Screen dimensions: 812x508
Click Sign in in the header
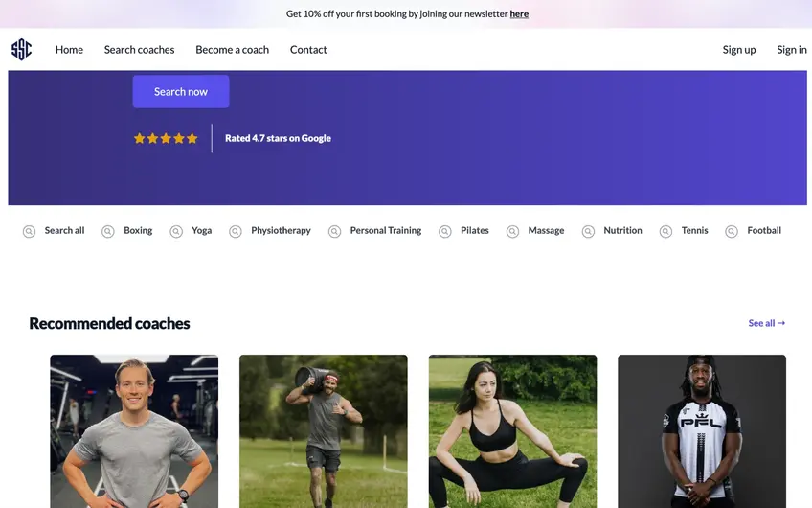click(x=792, y=50)
